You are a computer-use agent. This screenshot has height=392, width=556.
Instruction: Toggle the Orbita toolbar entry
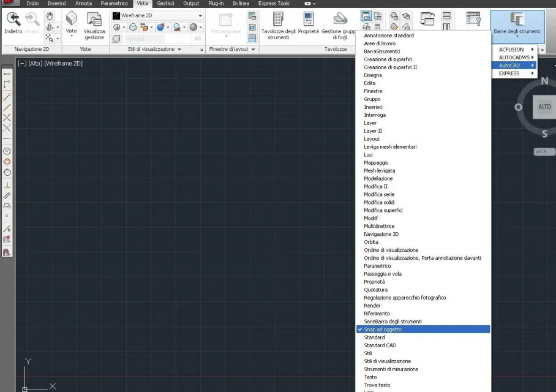[x=423, y=242]
